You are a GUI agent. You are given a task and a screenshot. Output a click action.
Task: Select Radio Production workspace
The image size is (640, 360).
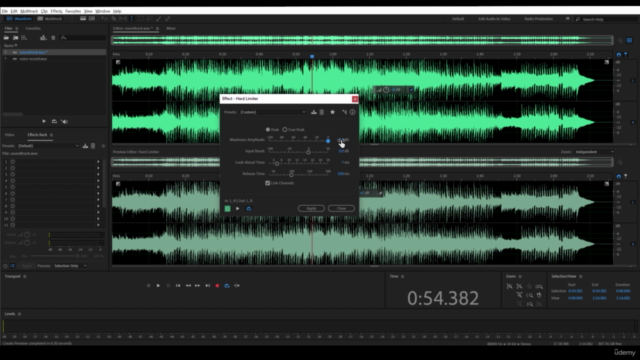pyautogui.click(x=538, y=19)
